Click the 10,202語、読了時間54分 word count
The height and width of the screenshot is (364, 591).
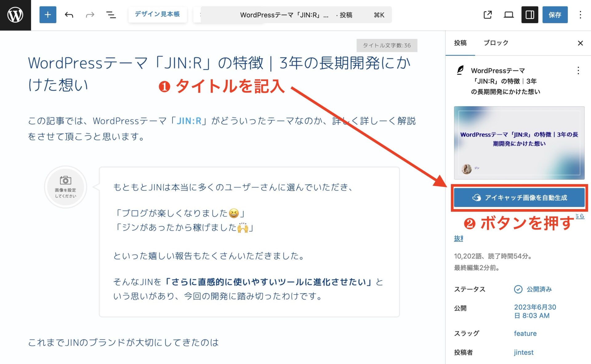click(493, 256)
